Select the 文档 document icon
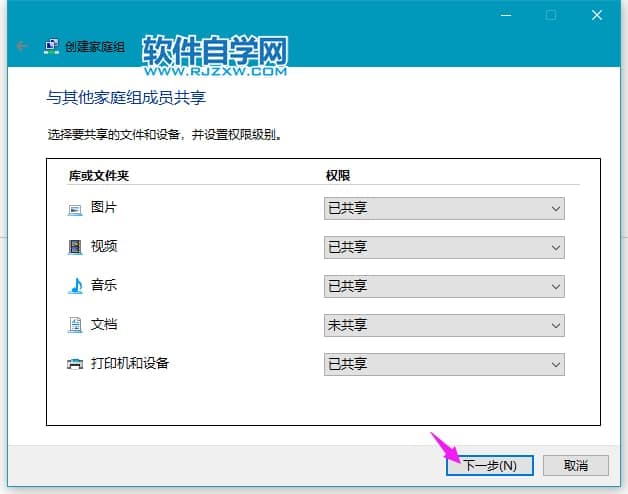Image resolution: width=628 pixels, height=494 pixels. click(x=75, y=325)
